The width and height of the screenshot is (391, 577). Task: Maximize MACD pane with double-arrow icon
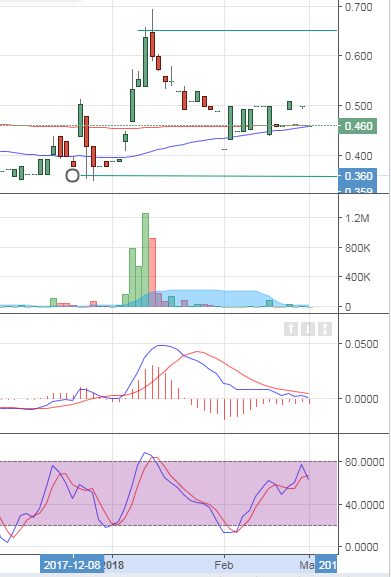[x=325, y=329]
